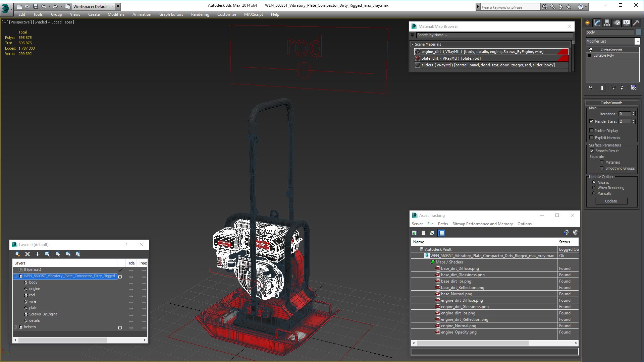Select the Manually update option
The height and width of the screenshot is (362, 644).
click(x=594, y=193)
